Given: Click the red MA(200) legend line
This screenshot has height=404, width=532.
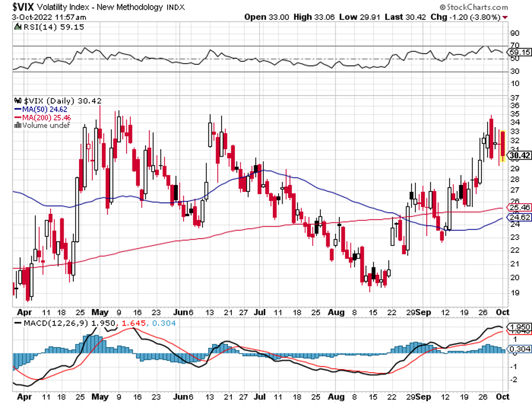Looking at the screenshot, I should coord(18,118).
